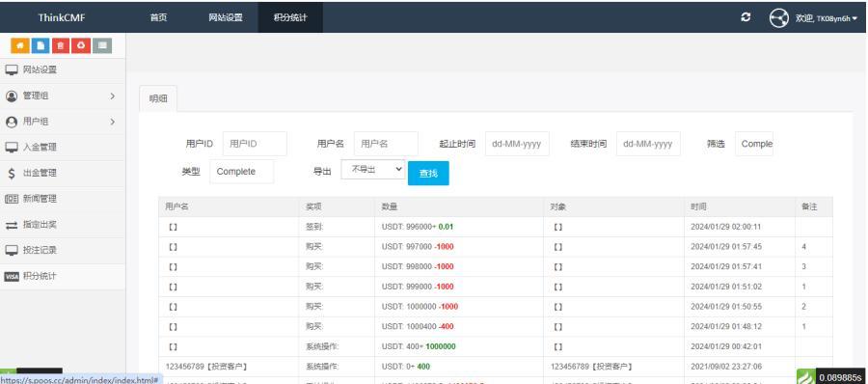Click the exchange arrows icon beside 指定出奖
The width and height of the screenshot is (868, 384).
12,225
